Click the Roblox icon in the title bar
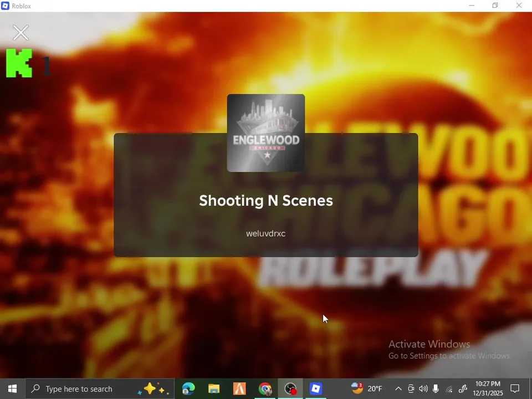Viewport: 532px width, 399px height. tap(5, 6)
